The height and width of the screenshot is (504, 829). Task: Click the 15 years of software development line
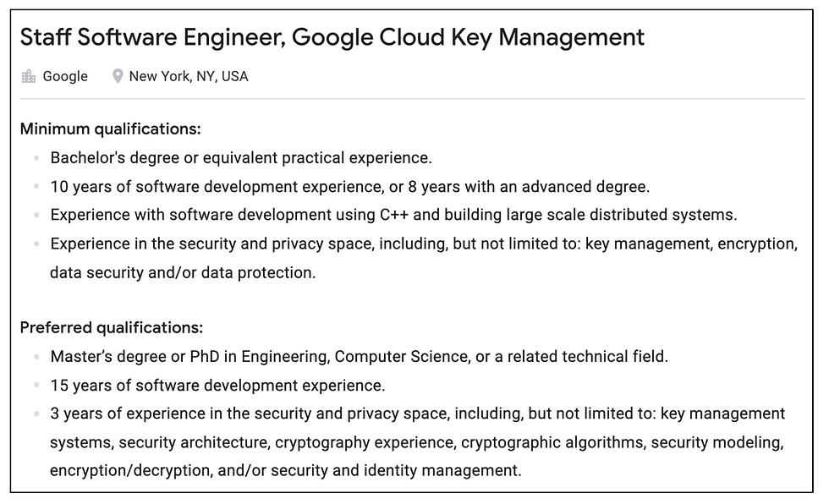pos(218,386)
